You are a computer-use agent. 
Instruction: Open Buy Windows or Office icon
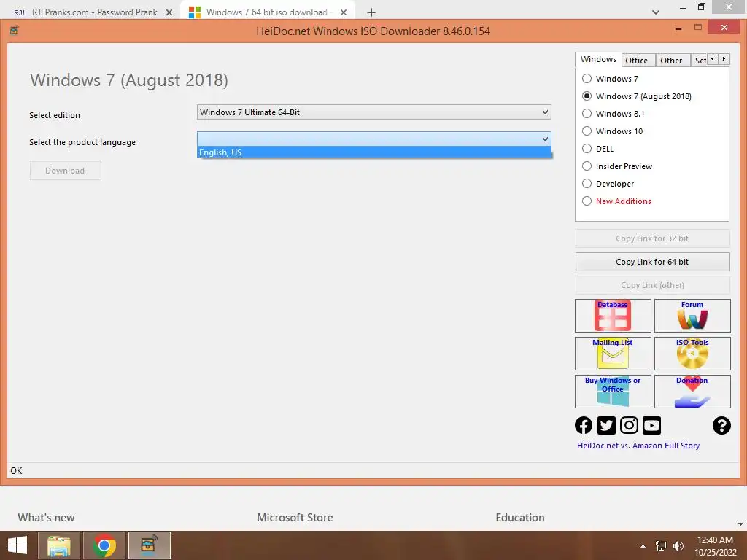(x=613, y=392)
